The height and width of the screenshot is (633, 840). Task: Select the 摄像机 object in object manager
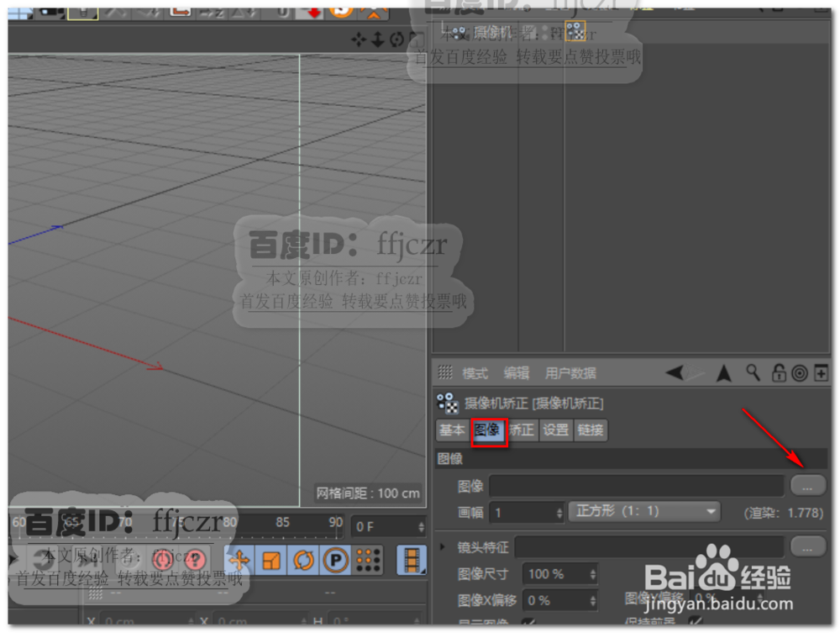[x=493, y=34]
